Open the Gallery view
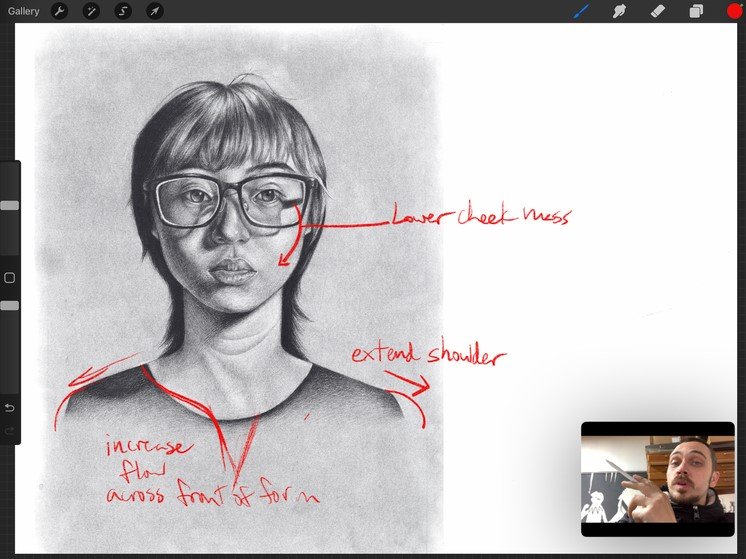The image size is (746, 559). 21,12
